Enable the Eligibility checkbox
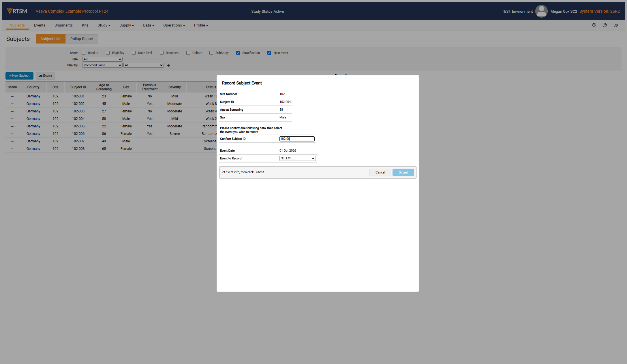Viewport: 627px width, 364px height. (x=108, y=53)
